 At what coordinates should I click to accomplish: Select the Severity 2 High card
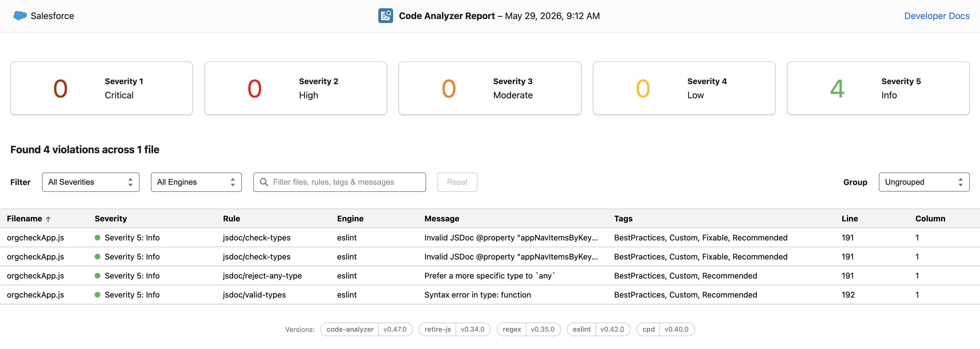(x=296, y=88)
